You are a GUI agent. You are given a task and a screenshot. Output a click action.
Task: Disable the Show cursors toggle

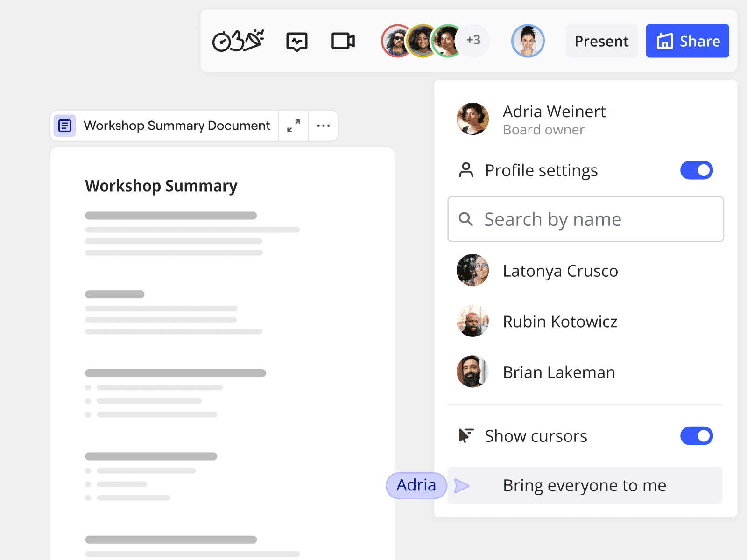pos(696,436)
